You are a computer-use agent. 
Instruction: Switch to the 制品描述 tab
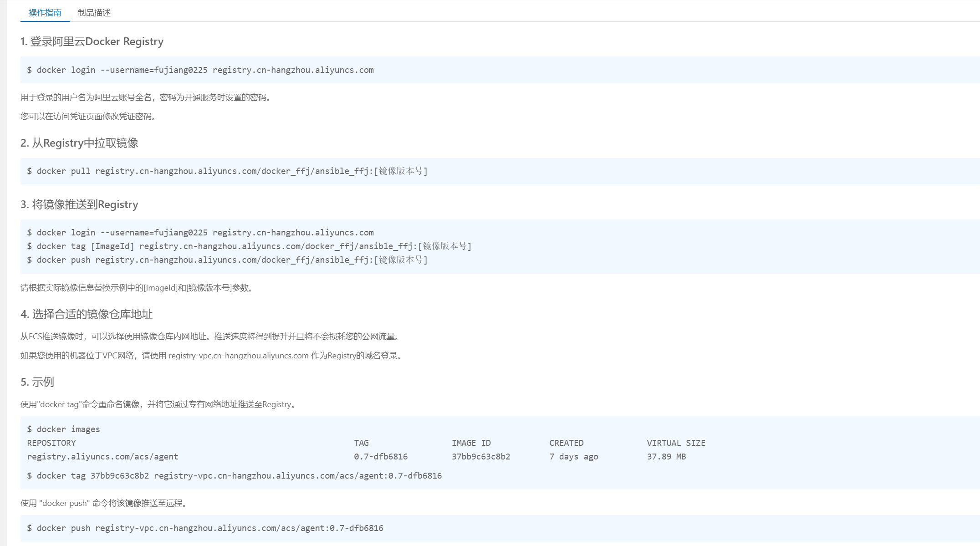coord(94,13)
